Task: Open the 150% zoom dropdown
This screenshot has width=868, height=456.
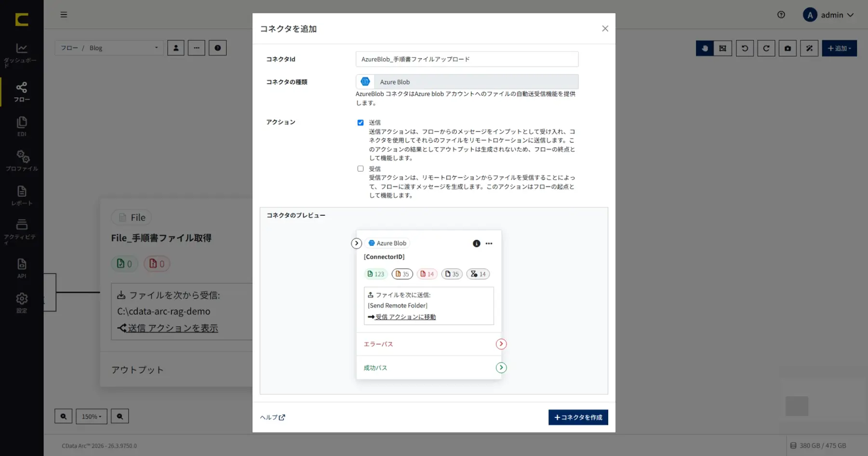Action: pyautogui.click(x=92, y=417)
